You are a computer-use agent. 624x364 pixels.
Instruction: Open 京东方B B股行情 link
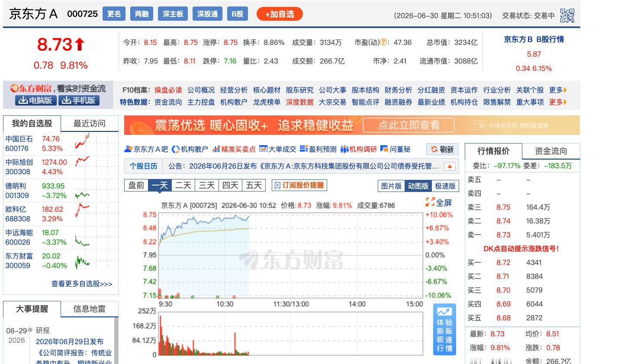(x=534, y=39)
